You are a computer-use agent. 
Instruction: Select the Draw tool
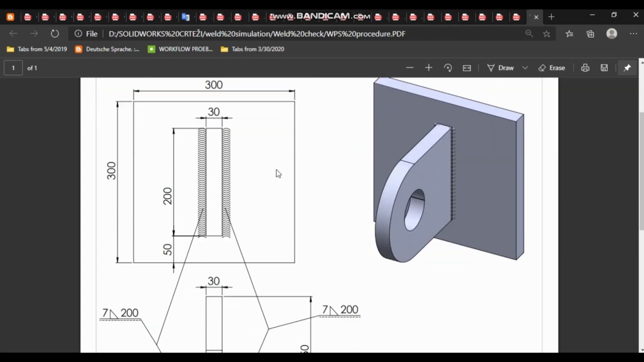coord(500,68)
